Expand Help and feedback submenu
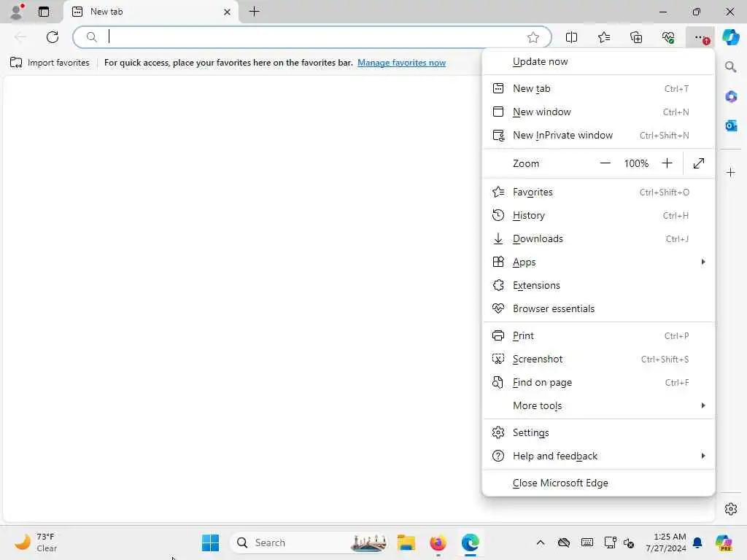 point(598,456)
